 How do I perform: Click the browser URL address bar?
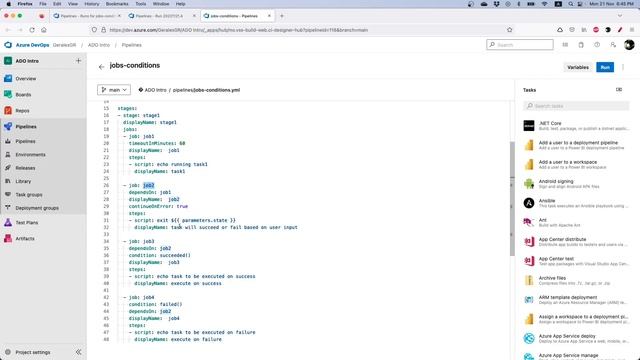tap(303, 30)
